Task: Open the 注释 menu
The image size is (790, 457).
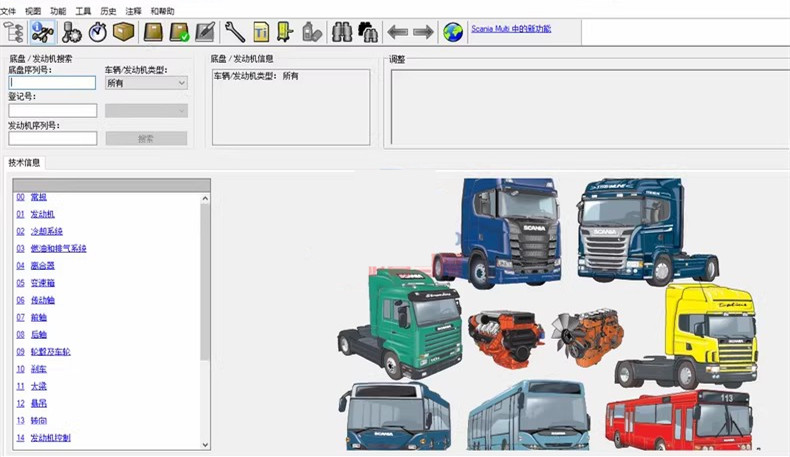Action: pos(134,11)
